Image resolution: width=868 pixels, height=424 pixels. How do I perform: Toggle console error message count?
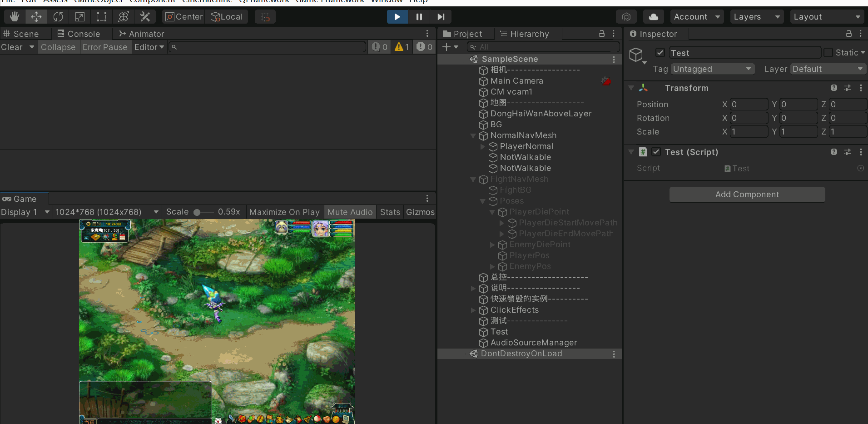click(x=424, y=47)
